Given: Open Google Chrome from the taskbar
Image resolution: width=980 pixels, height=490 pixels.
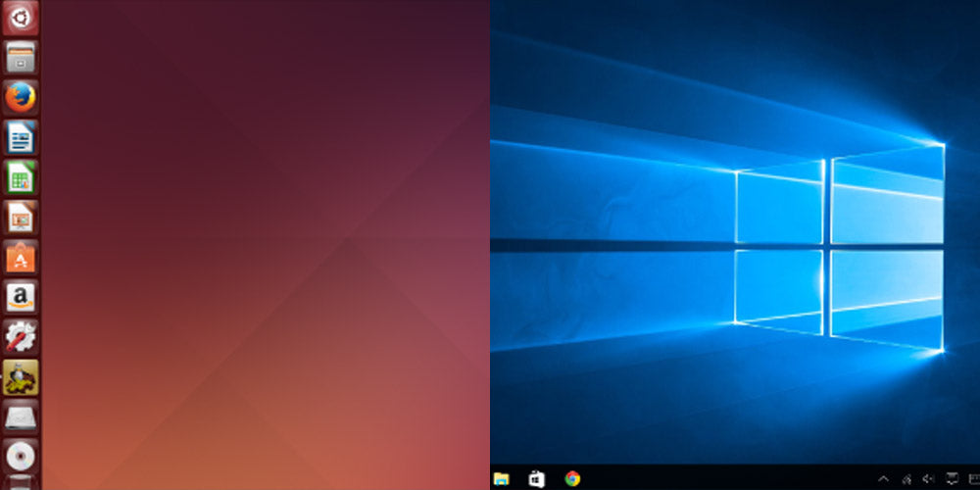Looking at the screenshot, I should (x=572, y=478).
